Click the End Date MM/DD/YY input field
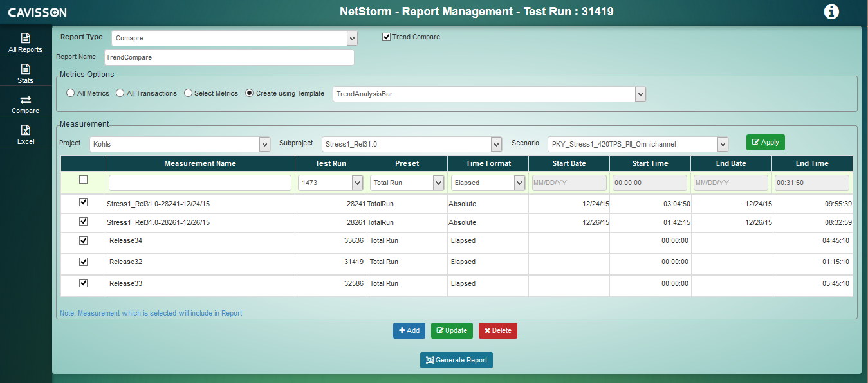This screenshot has height=383, width=868. click(x=731, y=183)
